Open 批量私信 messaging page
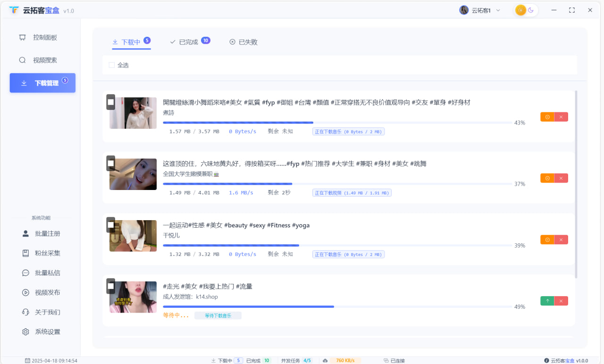 [x=47, y=273]
